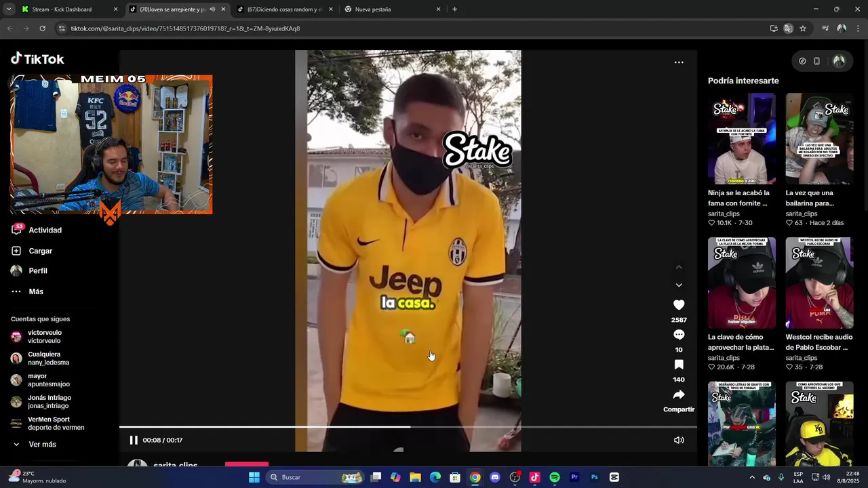The image size is (868, 488).
Task: Open 'La vez que una bailarina' thumbnail
Action: coord(819,138)
